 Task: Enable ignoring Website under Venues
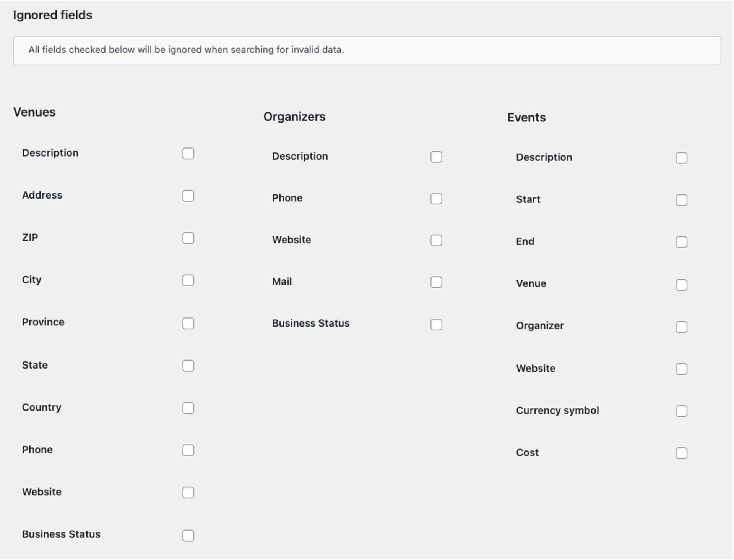point(188,493)
